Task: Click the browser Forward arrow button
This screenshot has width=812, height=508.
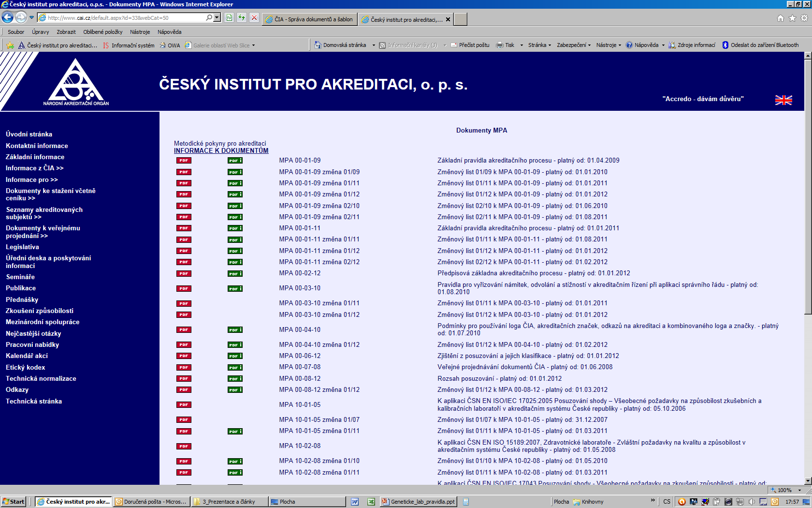Action: 21,17
